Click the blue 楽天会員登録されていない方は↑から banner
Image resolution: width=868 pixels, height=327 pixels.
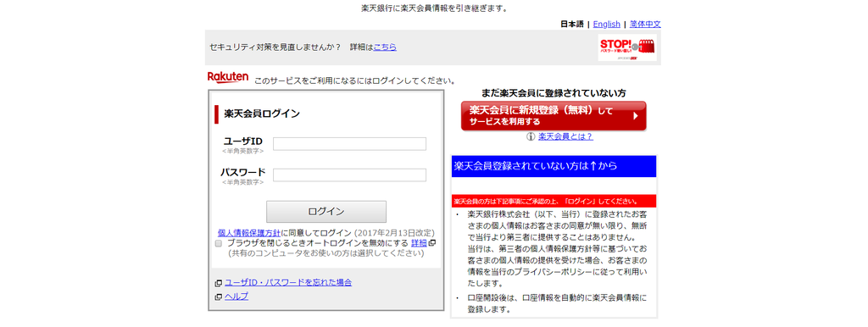(x=554, y=166)
